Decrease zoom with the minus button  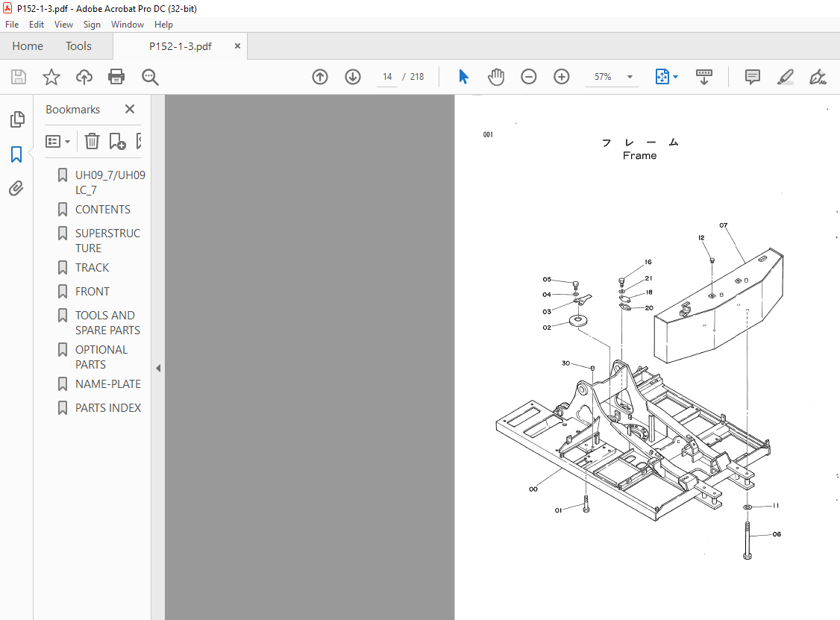coord(529,76)
